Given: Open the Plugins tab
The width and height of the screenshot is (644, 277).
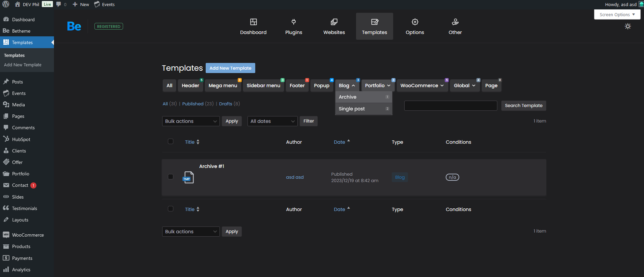Looking at the screenshot, I should (294, 26).
